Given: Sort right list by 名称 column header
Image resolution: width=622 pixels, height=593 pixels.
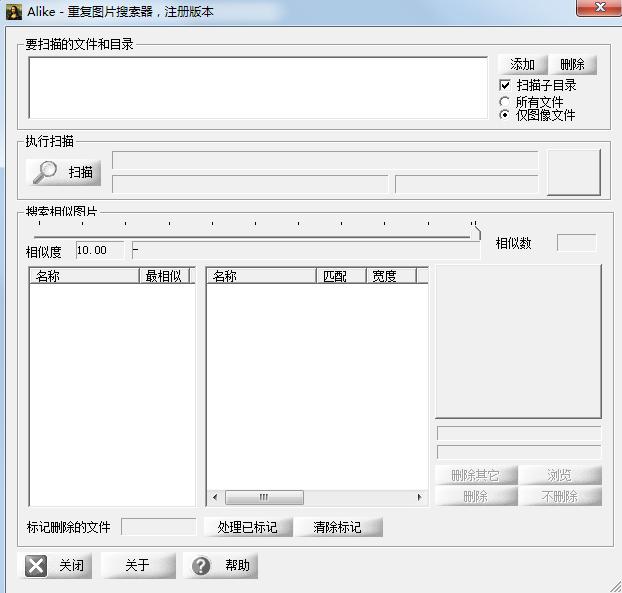Looking at the screenshot, I should 261,276.
